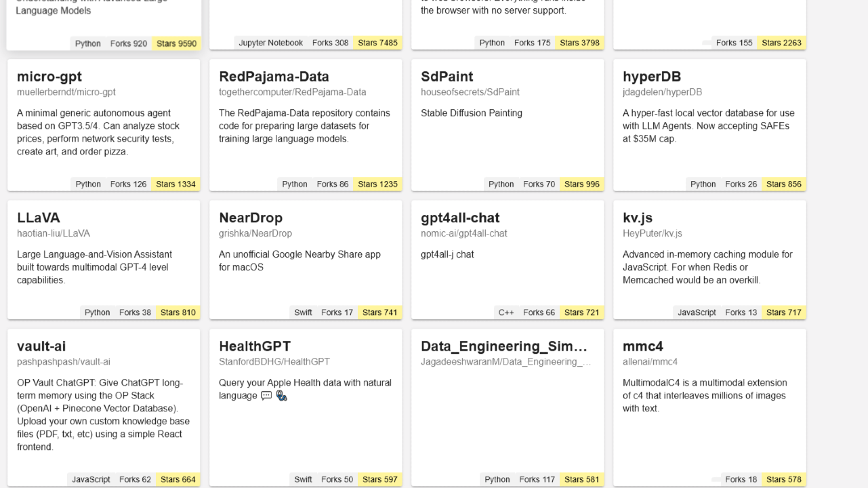The width and height of the screenshot is (868, 488).
Task: Click Swift language tag on NearDrop
Action: click(304, 312)
